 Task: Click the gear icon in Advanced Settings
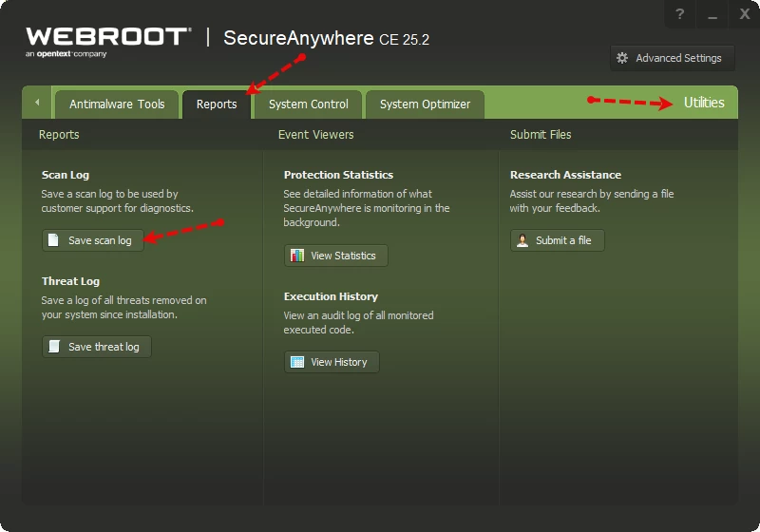pyautogui.click(x=622, y=58)
